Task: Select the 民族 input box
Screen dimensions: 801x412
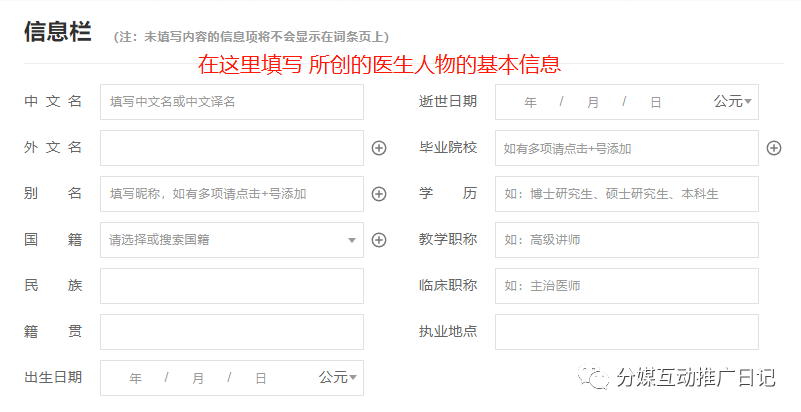Action: click(x=232, y=286)
